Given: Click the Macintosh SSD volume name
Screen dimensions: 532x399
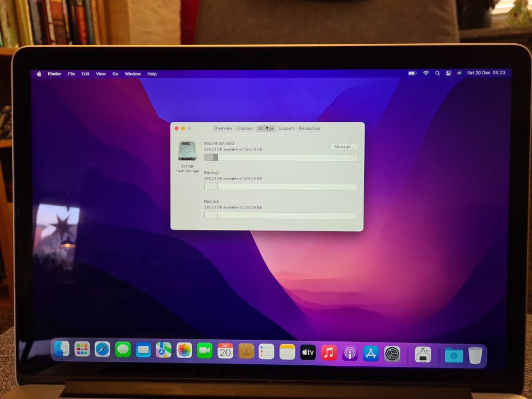Looking at the screenshot, I should 219,143.
